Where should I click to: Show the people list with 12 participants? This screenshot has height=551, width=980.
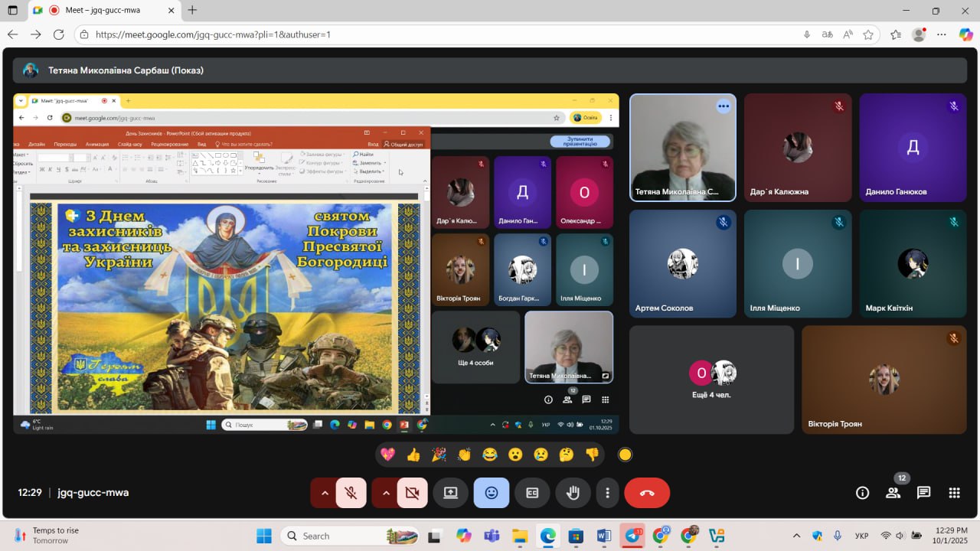coord(893,493)
